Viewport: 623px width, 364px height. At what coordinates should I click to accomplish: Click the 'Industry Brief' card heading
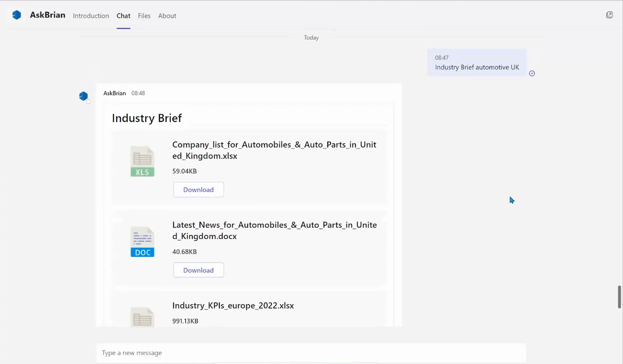(x=147, y=118)
